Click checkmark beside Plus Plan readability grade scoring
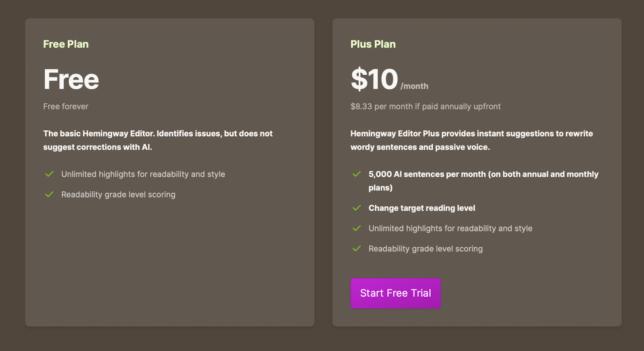 [x=357, y=248]
